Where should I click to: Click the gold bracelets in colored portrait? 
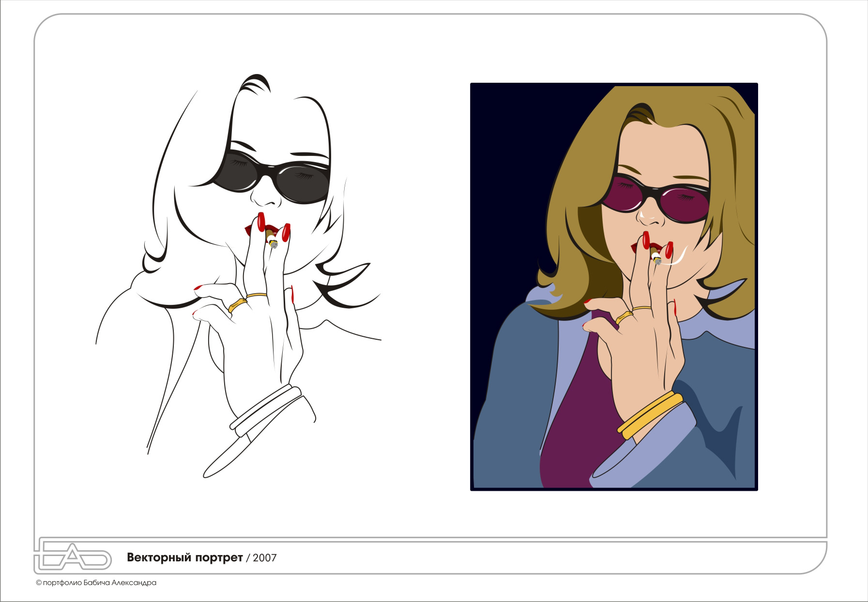(649, 415)
